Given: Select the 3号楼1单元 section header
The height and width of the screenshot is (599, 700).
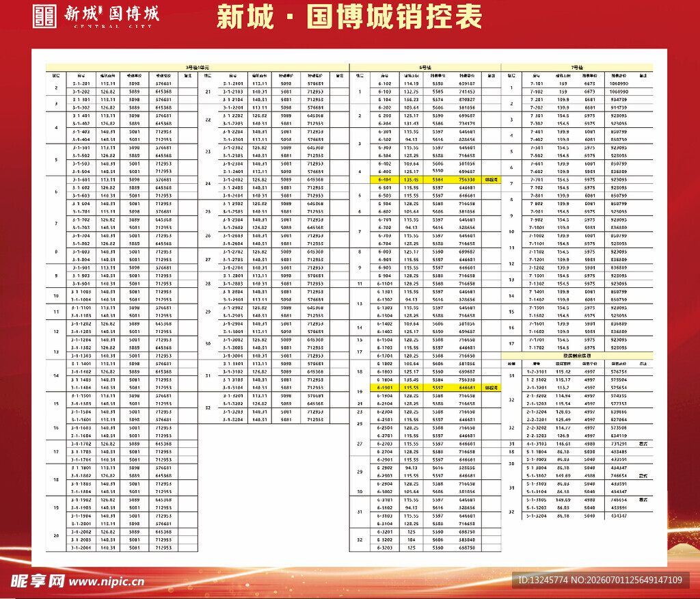Looking at the screenshot, I should (x=198, y=68).
